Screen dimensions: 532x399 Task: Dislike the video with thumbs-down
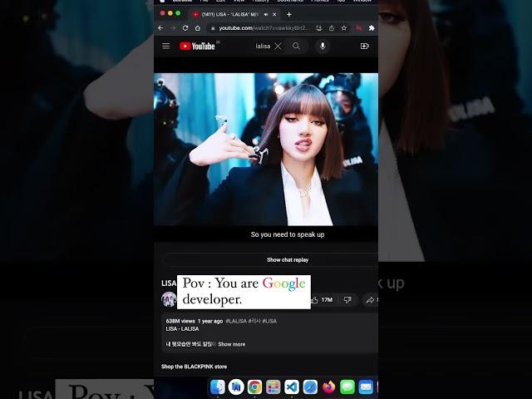(x=347, y=300)
